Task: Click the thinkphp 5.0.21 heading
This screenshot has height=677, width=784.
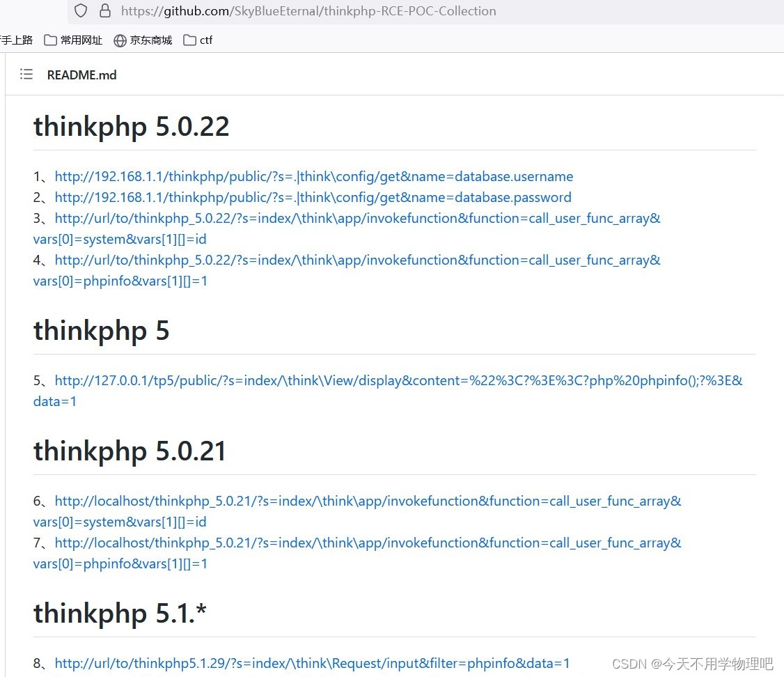Action: pyautogui.click(x=130, y=451)
